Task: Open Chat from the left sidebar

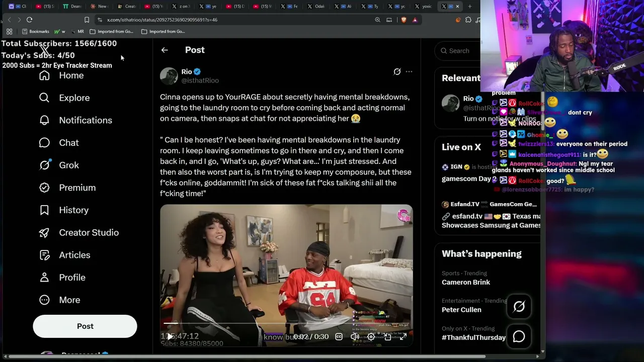Action: [59, 143]
